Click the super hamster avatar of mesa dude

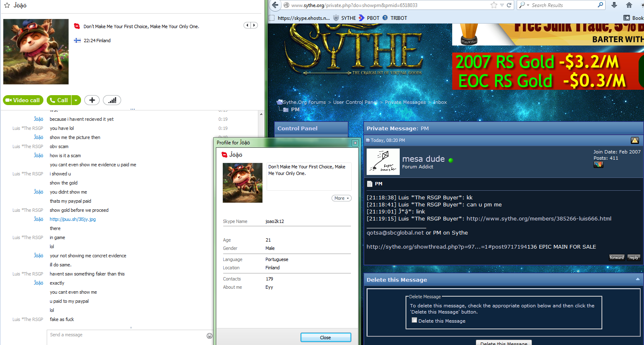(383, 162)
